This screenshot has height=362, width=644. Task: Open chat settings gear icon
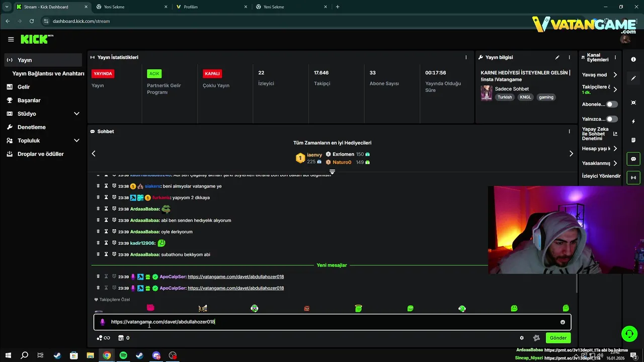pyautogui.click(x=522, y=338)
